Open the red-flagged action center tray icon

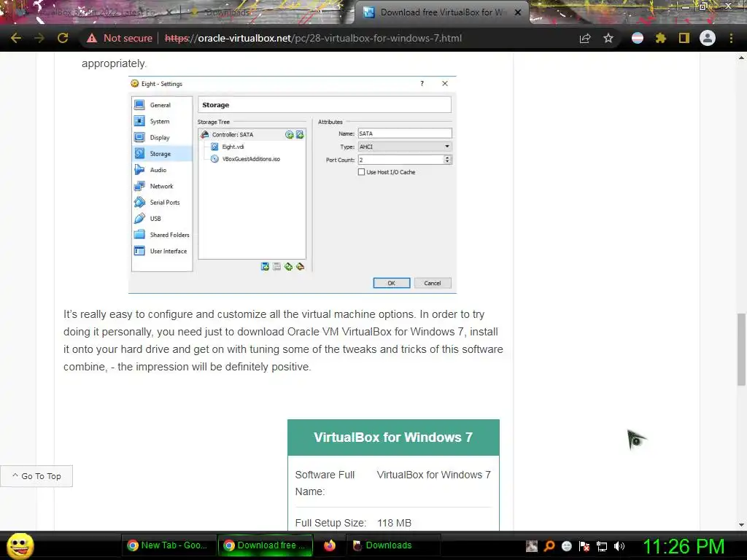584,546
